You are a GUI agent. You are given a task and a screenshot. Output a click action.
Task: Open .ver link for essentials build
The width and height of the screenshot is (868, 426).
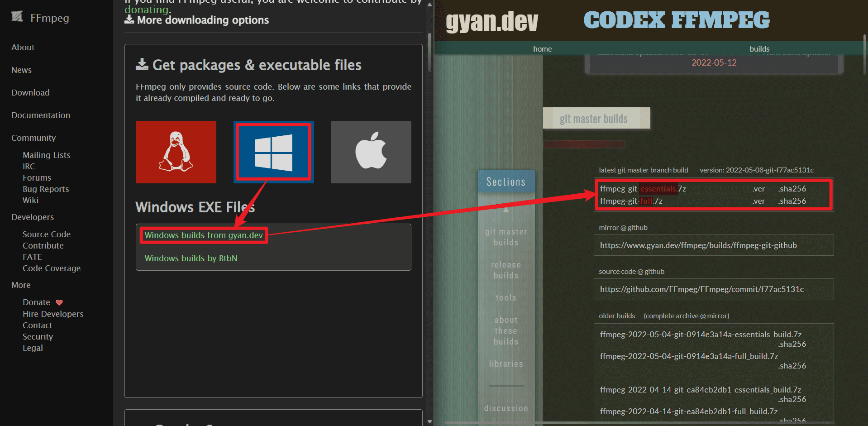(x=758, y=189)
